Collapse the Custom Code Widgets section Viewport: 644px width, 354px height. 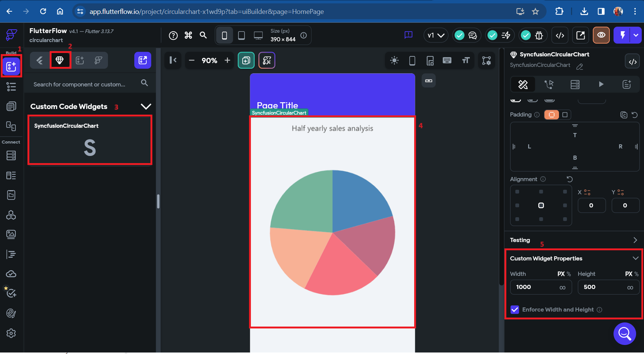[146, 107]
